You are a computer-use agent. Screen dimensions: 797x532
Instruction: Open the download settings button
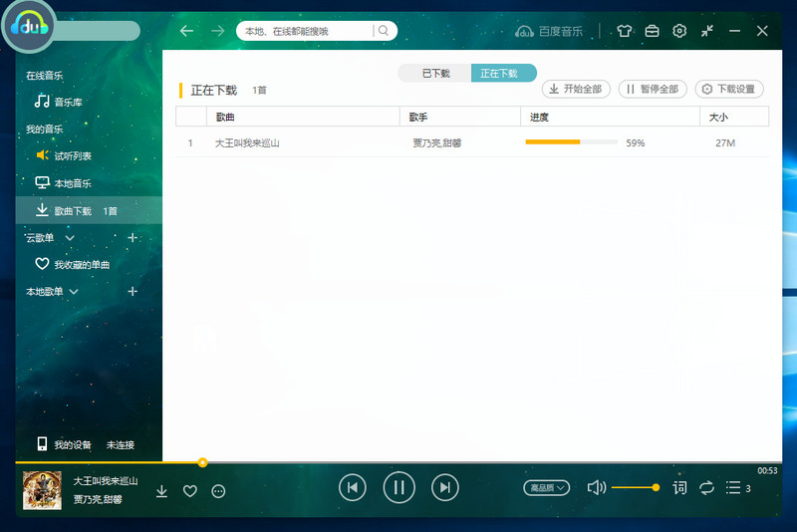tap(729, 89)
